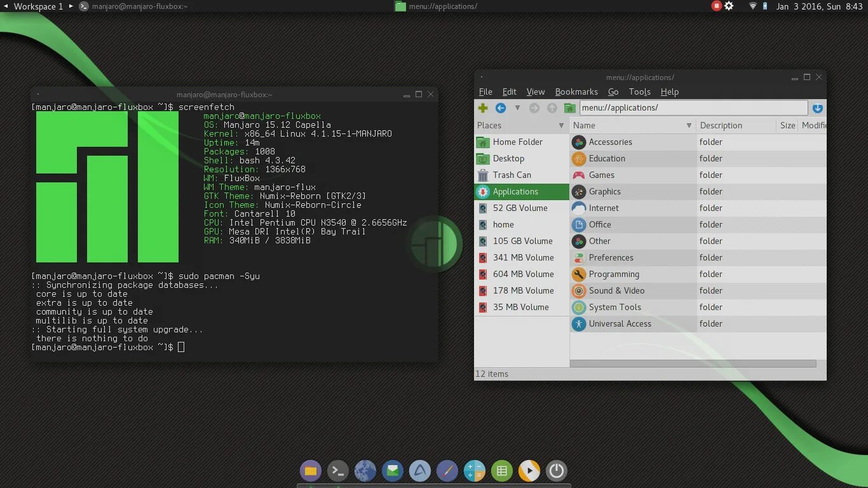Screen dimensions: 868x488
Task: Sort by the Name column header
Action: pos(633,125)
